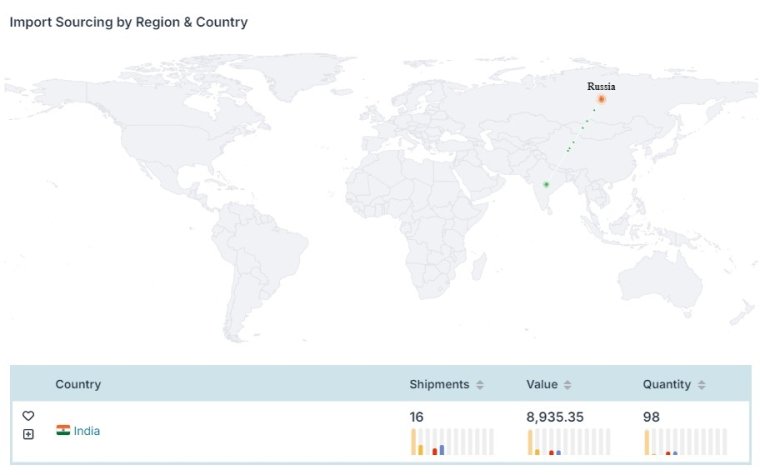Click the shipments count 16
The width and height of the screenshot is (760, 475).
[416, 417]
